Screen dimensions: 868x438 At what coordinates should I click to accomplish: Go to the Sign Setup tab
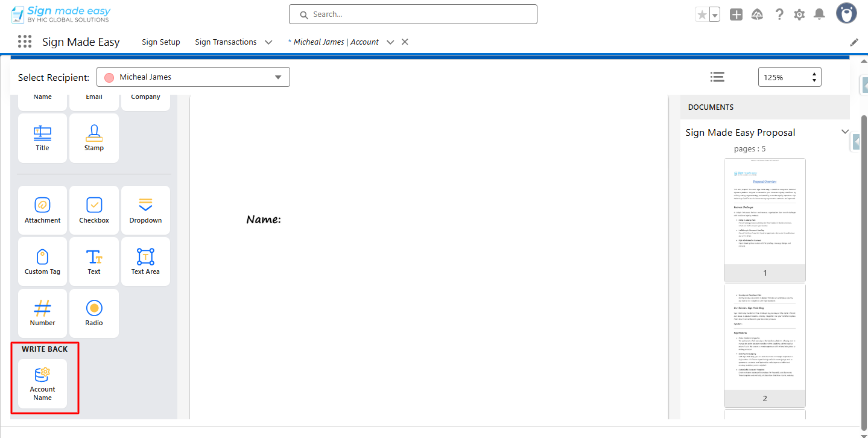tap(161, 42)
